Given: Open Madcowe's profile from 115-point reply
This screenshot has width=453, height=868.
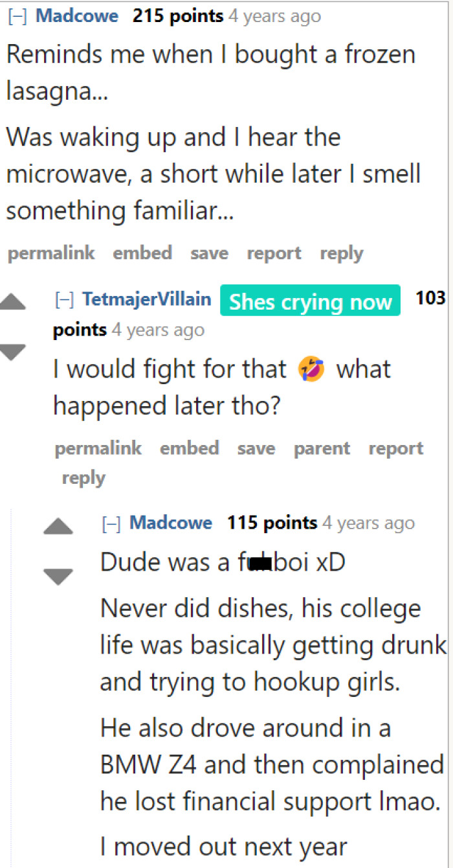Looking at the screenshot, I should coord(171,523).
